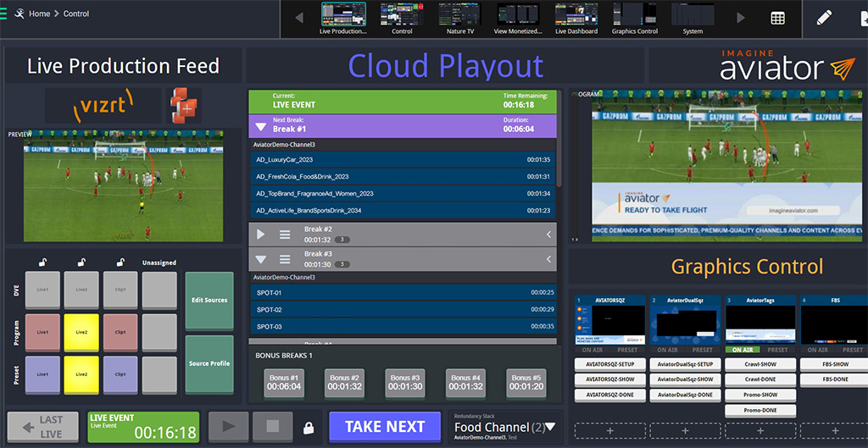This screenshot has width=868, height=448.
Task: Toggle lock above Live2 column
Action: click(x=81, y=263)
